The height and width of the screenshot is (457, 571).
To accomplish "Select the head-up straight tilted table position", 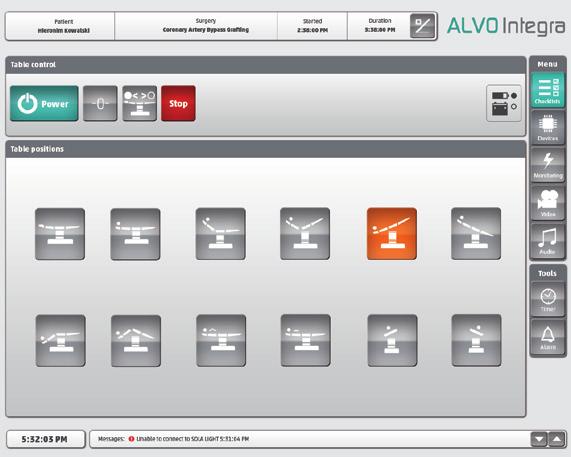I will tap(476, 234).
